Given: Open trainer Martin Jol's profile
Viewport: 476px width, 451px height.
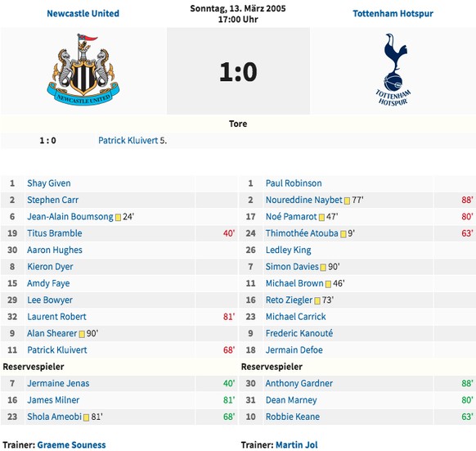Looking at the screenshot, I should (297, 445).
